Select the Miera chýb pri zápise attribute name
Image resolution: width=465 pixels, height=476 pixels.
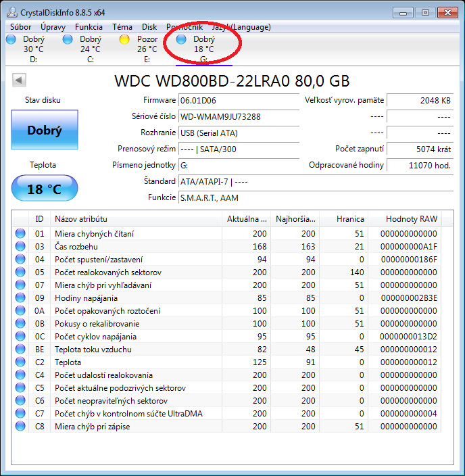point(93,427)
